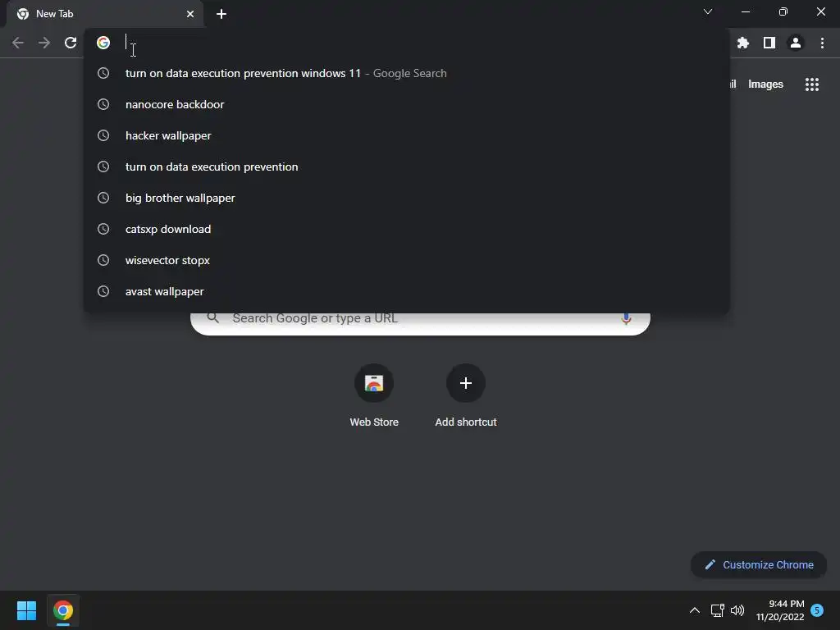Image resolution: width=840 pixels, height=630 pixels.
Task: Open the Web Store shortcut icon
Action: [374, 383]
